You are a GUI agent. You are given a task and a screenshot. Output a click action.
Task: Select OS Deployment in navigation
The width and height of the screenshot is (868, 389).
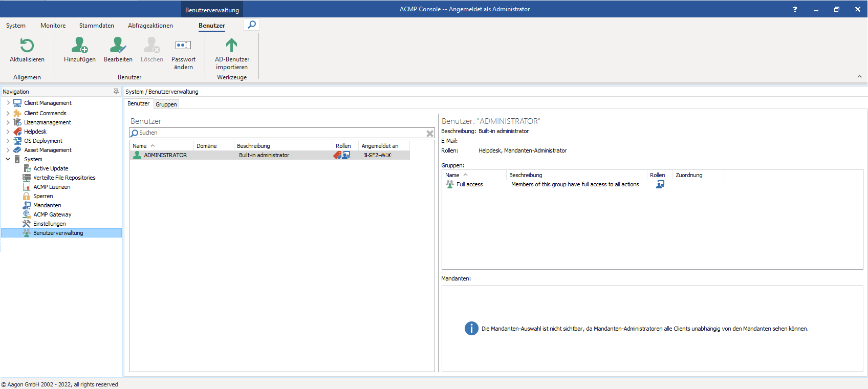point(43,141)
